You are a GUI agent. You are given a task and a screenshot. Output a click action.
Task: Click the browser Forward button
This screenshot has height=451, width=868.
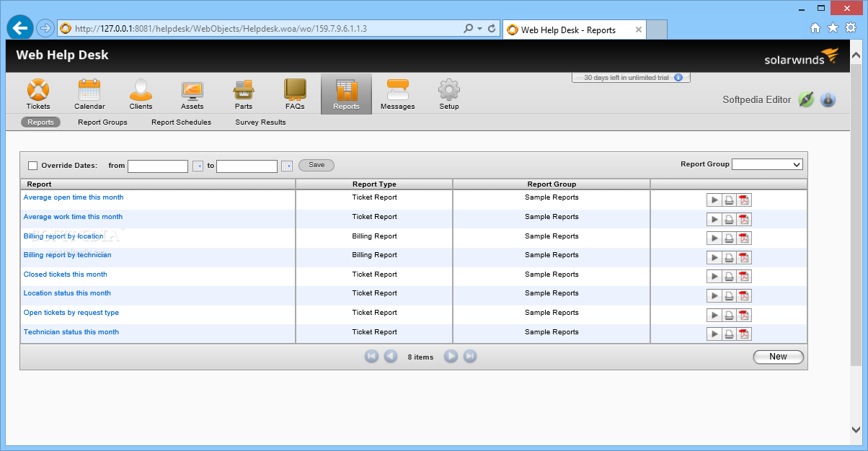(x=45, y=29)
